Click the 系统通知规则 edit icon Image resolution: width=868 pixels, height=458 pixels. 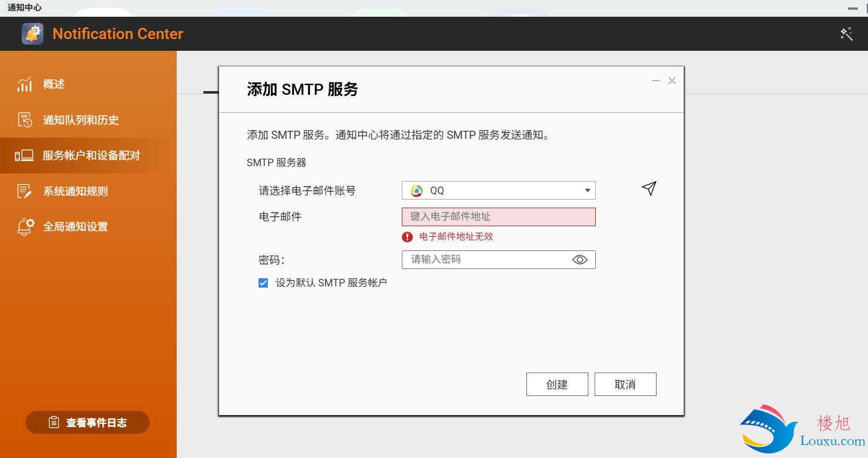(24, 192)
